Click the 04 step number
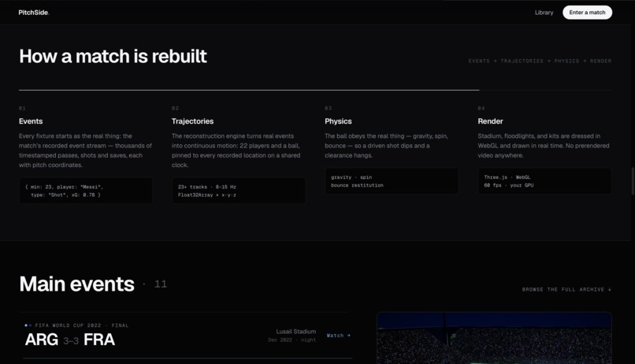Image resolution: width=635 pixels, height=364 pixels. click(x=481, y=108)
